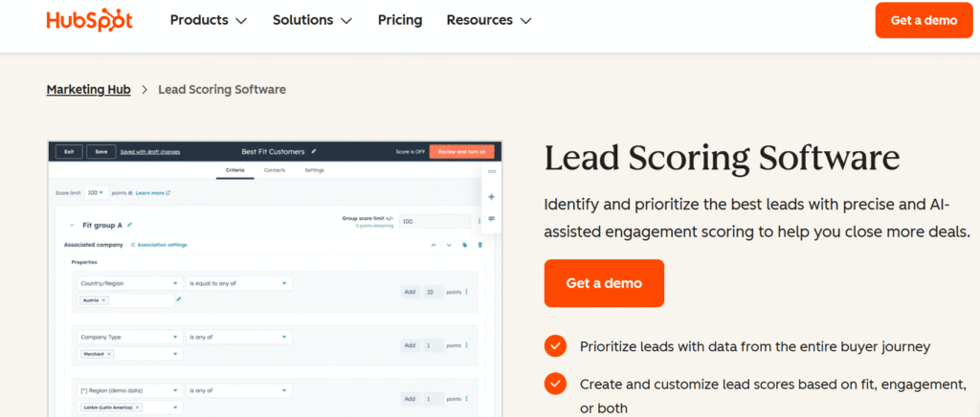This screenshot has width=980, height=417.
Task: Click checkmark beside Prioritize leads with data
Action: pos(555,346)
